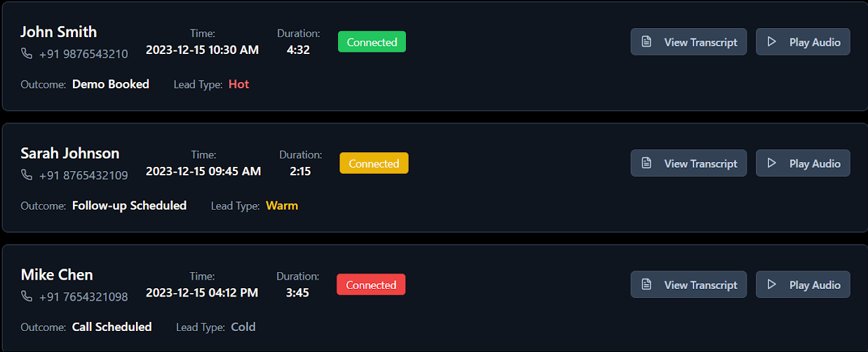
Task: Click phone number +91 8765432109
Action: tap(83, 175)
